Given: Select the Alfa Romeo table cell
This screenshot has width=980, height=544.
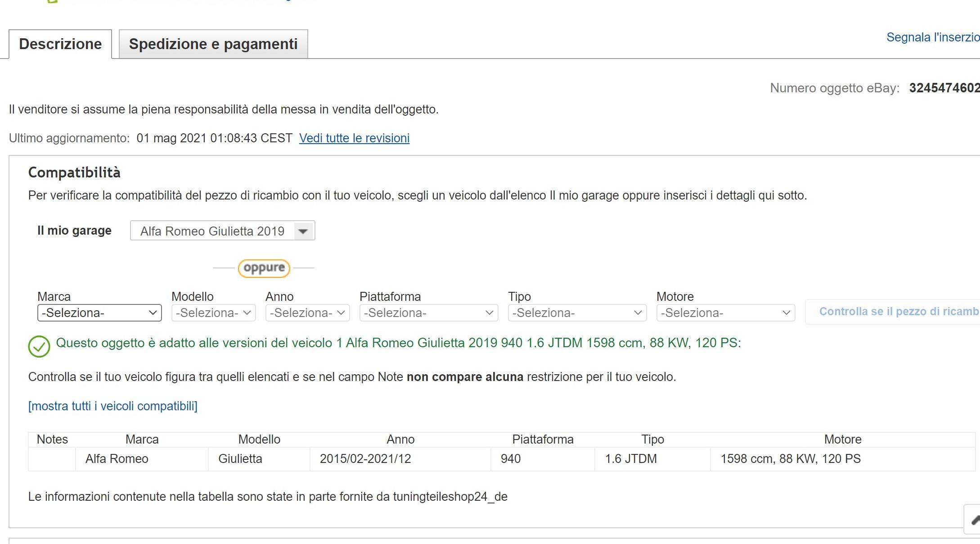Looking at the screenshot, I should [142, 459].
